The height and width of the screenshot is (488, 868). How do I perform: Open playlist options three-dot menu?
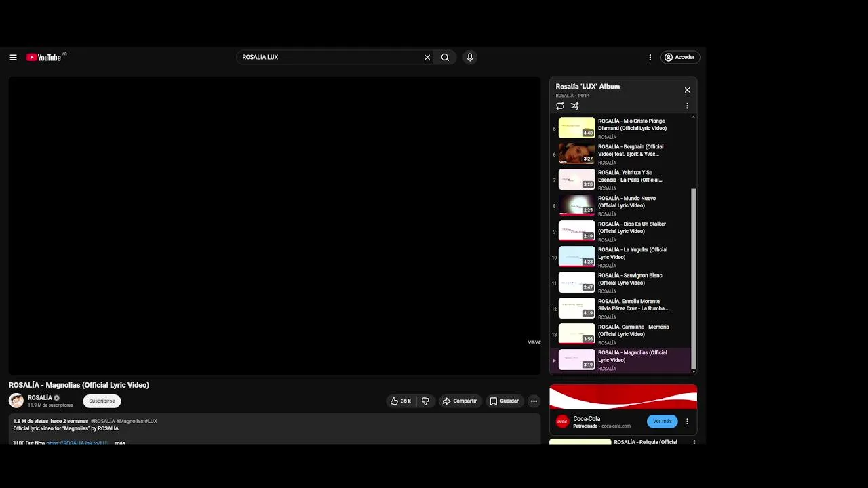click(687, 106)
